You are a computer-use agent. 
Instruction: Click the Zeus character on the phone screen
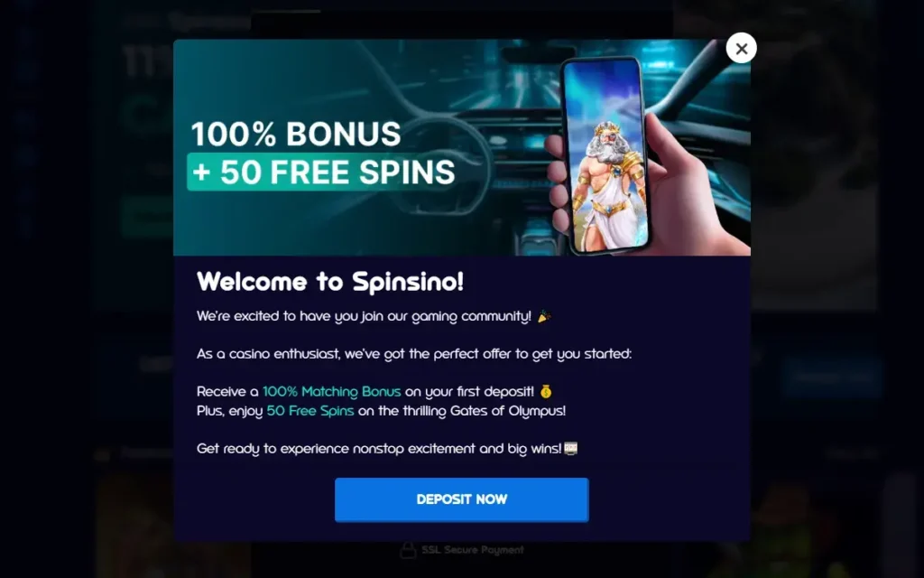pyautogui.click(x=607, y=186)
